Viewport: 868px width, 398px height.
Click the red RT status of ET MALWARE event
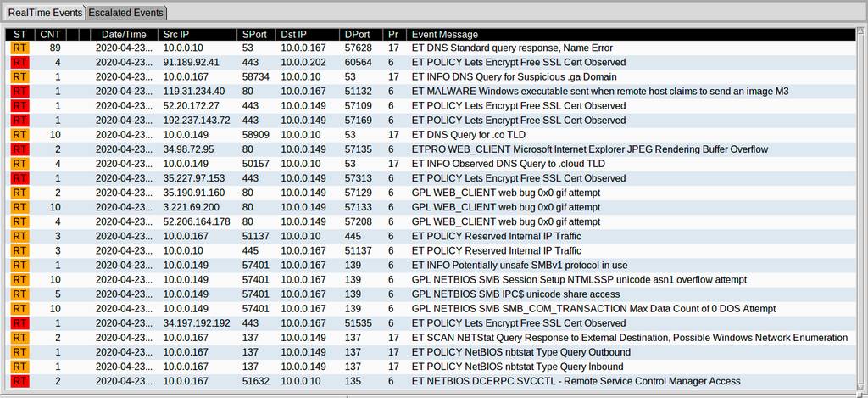(x=20, y=91)
